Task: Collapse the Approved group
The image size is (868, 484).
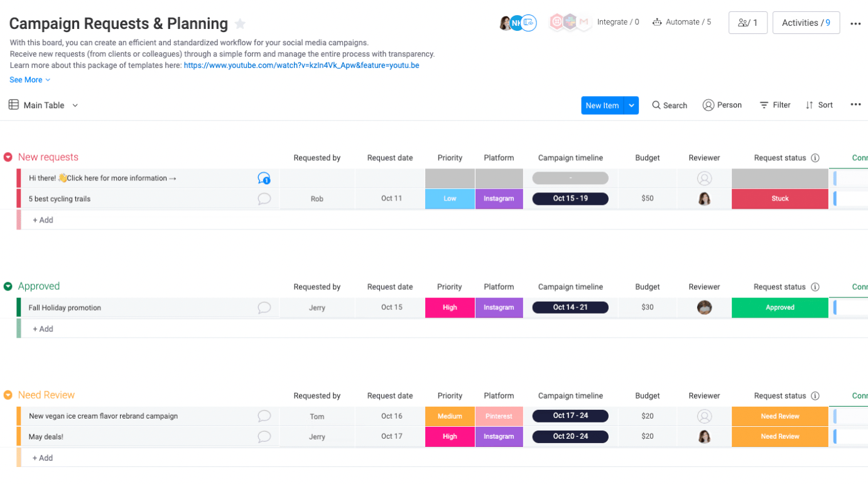Action: 8,287
